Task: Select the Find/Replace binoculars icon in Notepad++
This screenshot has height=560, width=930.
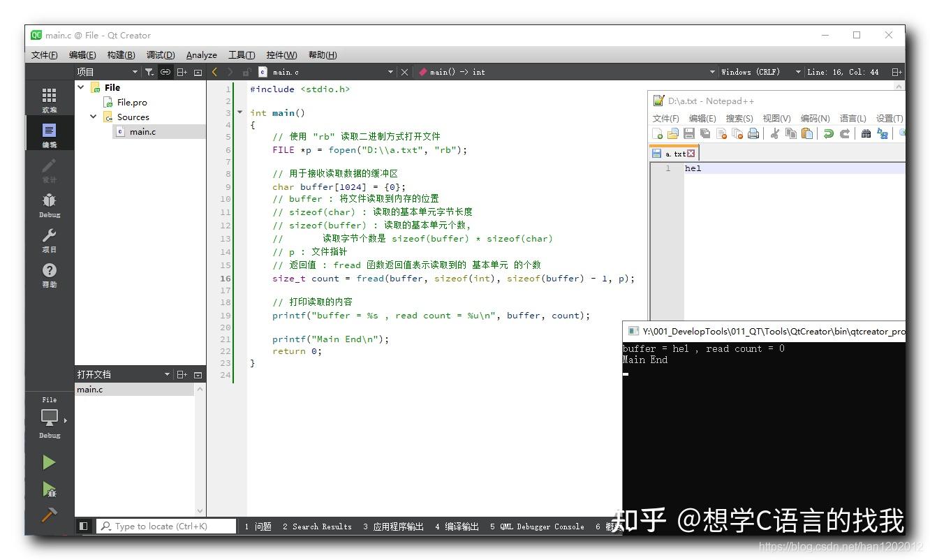Action: 866,133
